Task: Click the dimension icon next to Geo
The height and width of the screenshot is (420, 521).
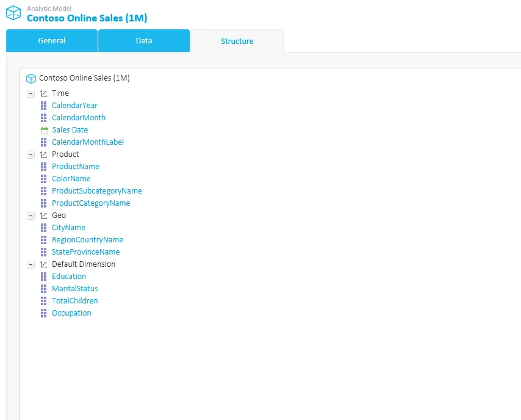Action: [x=43, y=215]
